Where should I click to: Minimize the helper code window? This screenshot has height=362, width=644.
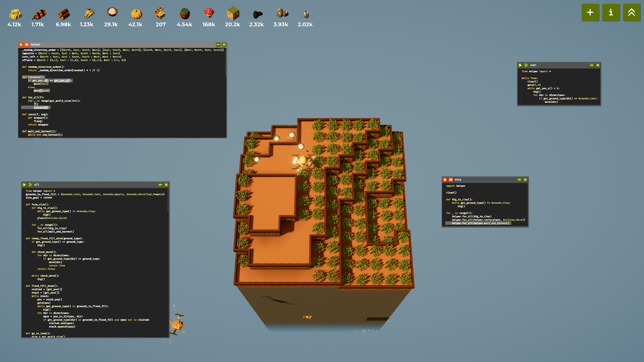(x=218, y=44)
